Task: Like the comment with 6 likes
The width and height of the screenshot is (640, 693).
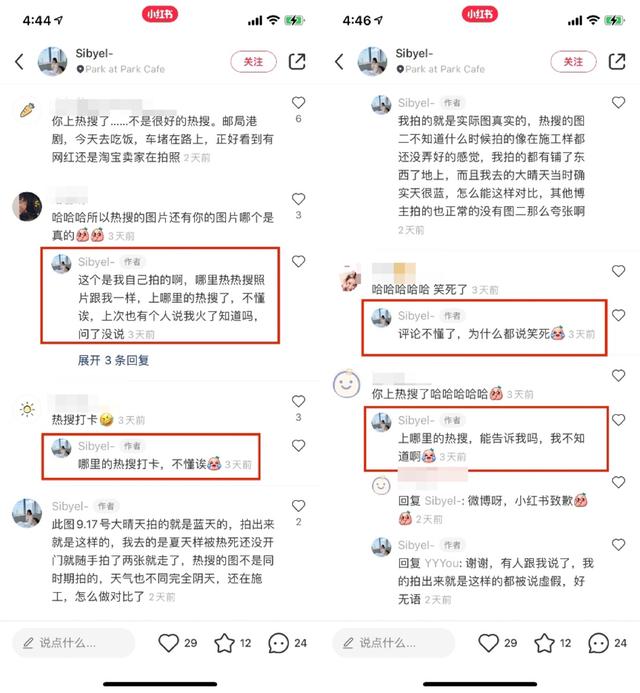Action: [299, 103]
